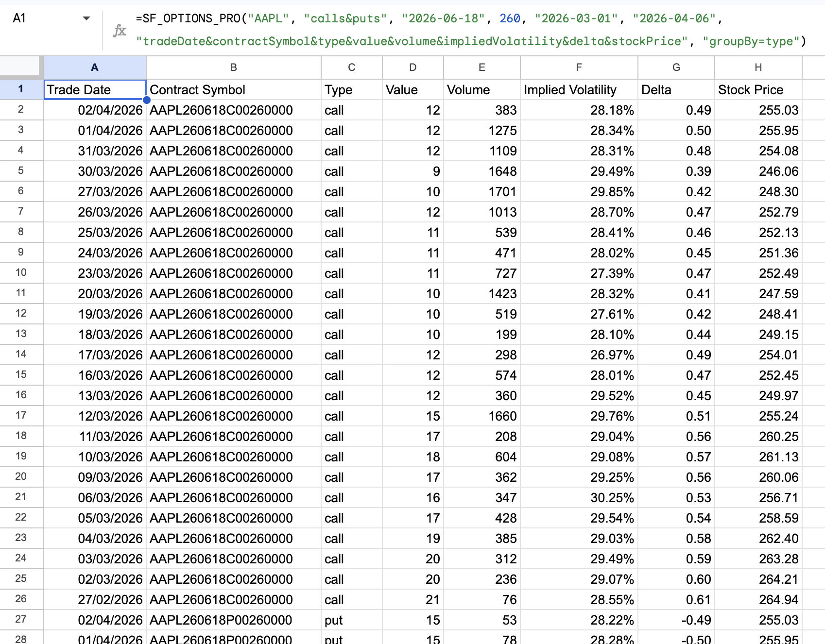Click the volume cell '76'
The height and width of the screenshot is (644, 825).
tap(482, 600)
